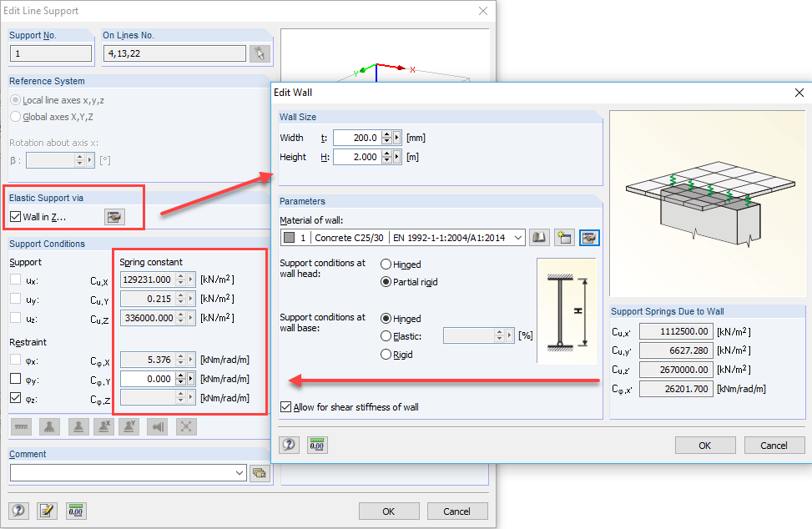Enable the uz support checkbox
Viewport: 812px width, 529px height.
[16, 319]
